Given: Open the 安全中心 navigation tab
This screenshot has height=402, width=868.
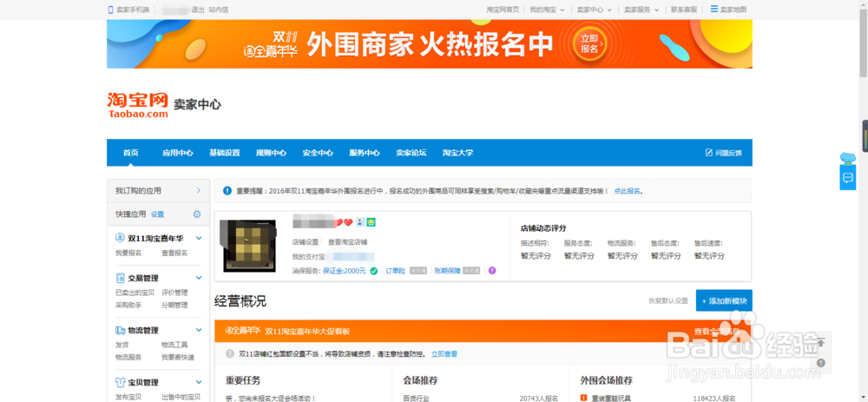Looking at the screenshot, I should pyautogui.click(x=318, y=153).
